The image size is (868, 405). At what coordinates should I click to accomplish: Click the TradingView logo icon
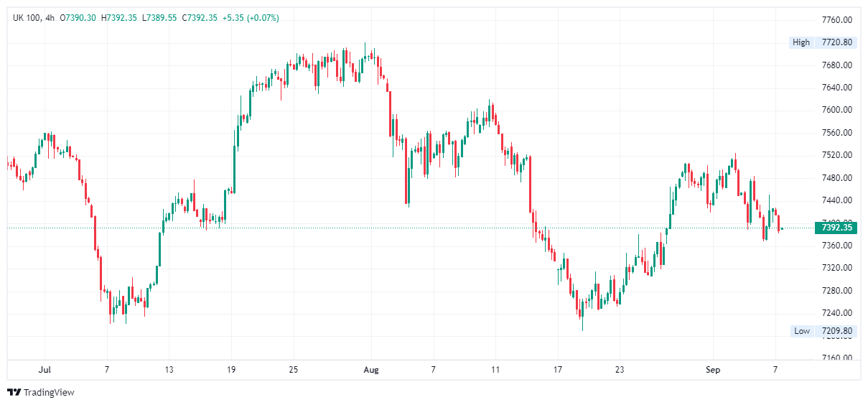pos(14,392)
